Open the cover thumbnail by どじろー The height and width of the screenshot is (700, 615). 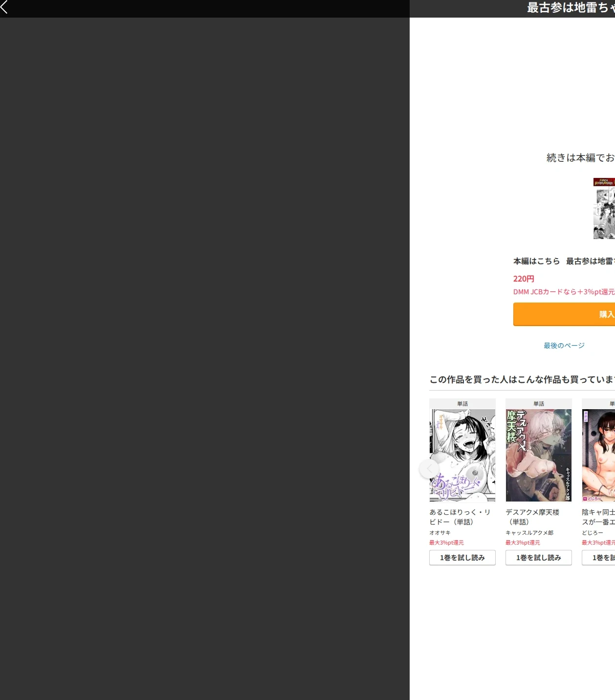(x=598, y=455)
